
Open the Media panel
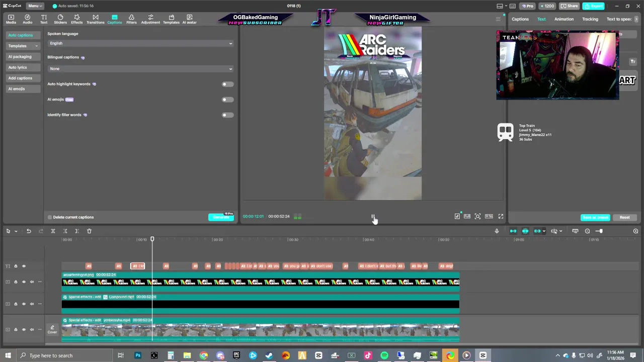pos(11,19)
